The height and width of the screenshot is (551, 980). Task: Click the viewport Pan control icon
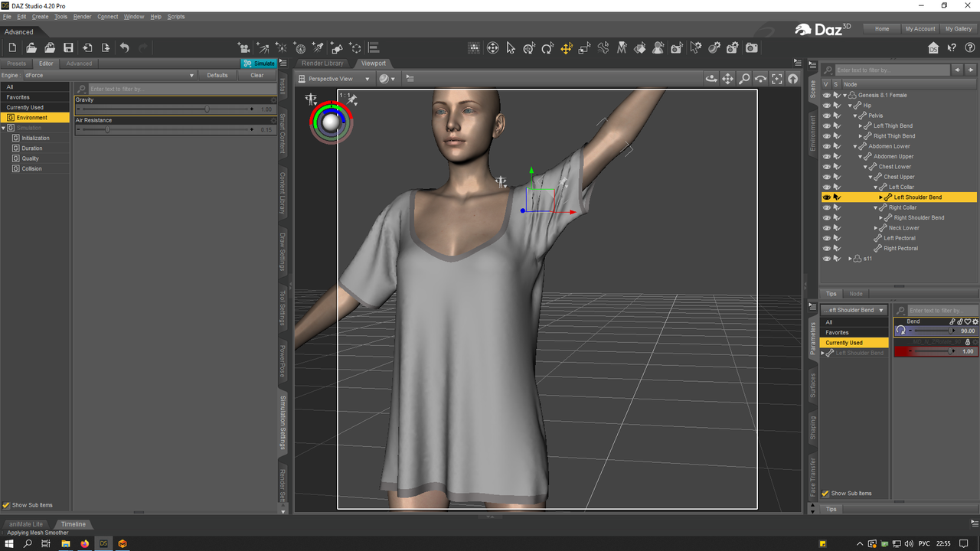click(x=727, y=78)
